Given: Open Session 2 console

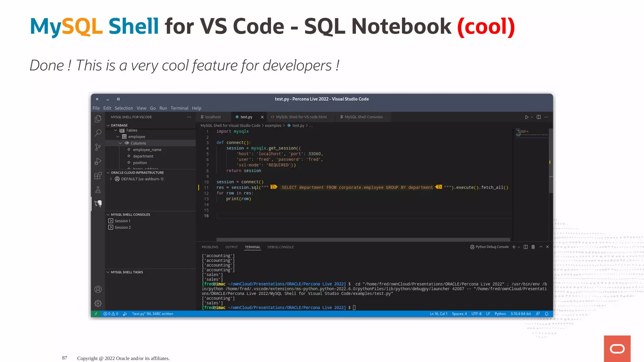Looking at the screenshot, I should click(x=123, y=228).
